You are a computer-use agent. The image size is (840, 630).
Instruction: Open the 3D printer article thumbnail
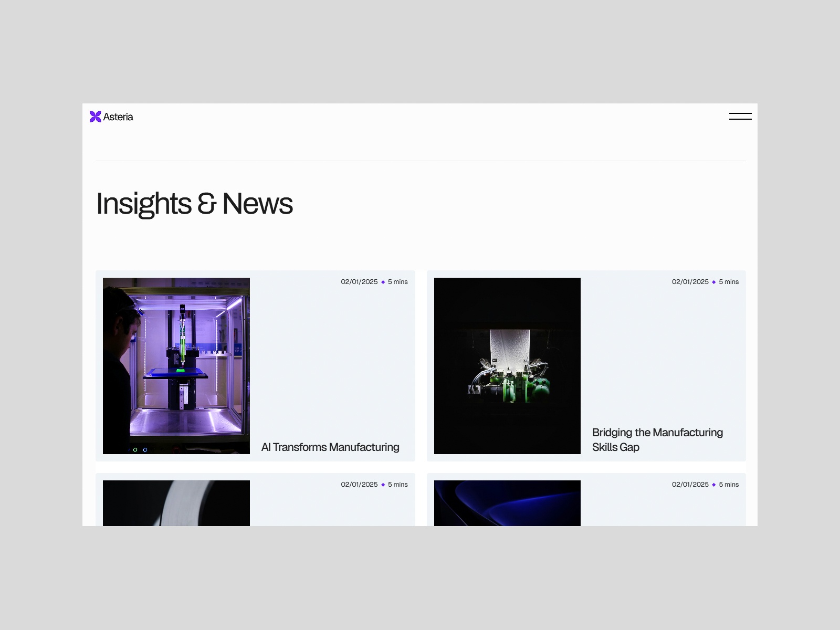tap(176, 365)
